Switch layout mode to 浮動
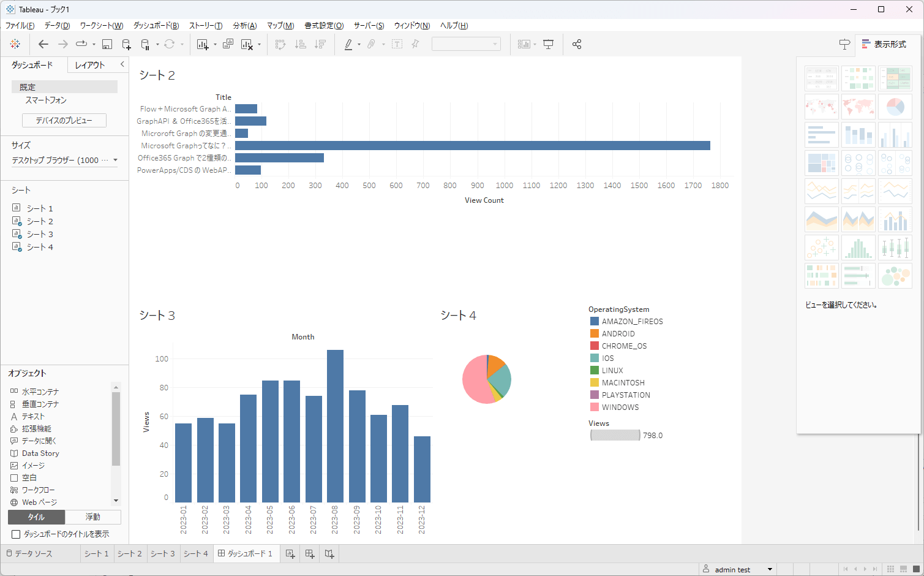The width and height of the screenshot is (924, 576). [x=92, y=517]
